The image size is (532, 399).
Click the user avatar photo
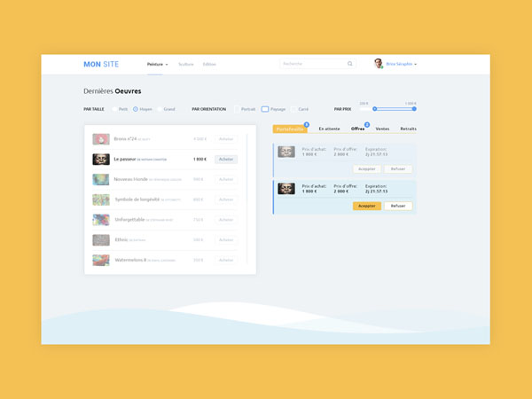click(379, 64)
